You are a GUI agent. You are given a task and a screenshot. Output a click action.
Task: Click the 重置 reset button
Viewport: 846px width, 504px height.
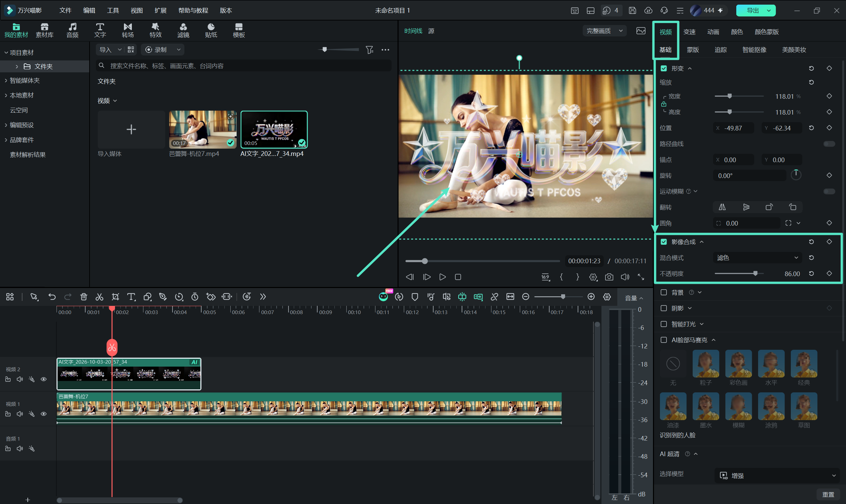point(828,494)
